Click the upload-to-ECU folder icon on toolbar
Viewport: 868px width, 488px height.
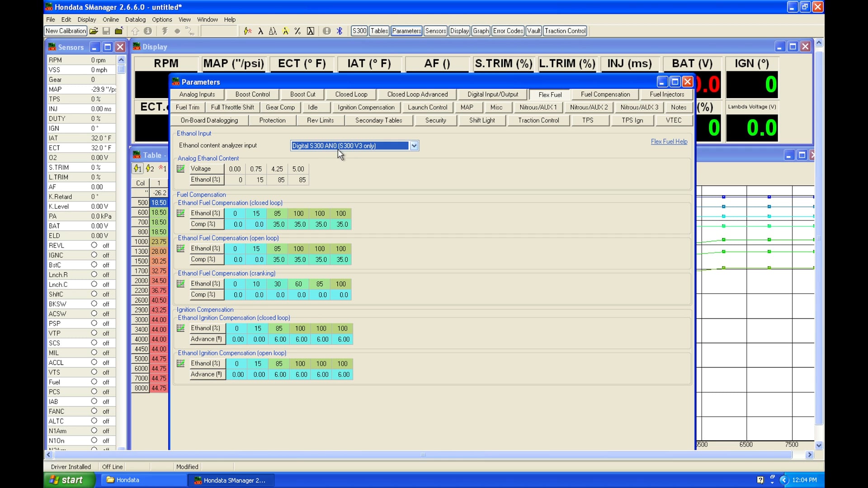click(x=119, y=31)
